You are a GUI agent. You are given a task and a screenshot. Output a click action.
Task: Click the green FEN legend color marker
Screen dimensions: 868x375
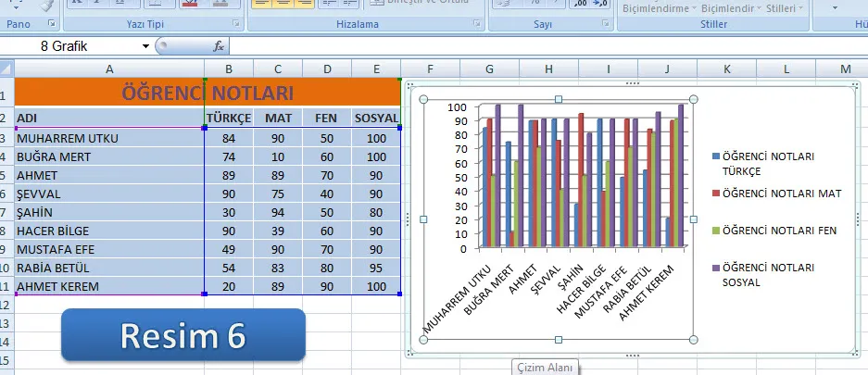point(714,230)
